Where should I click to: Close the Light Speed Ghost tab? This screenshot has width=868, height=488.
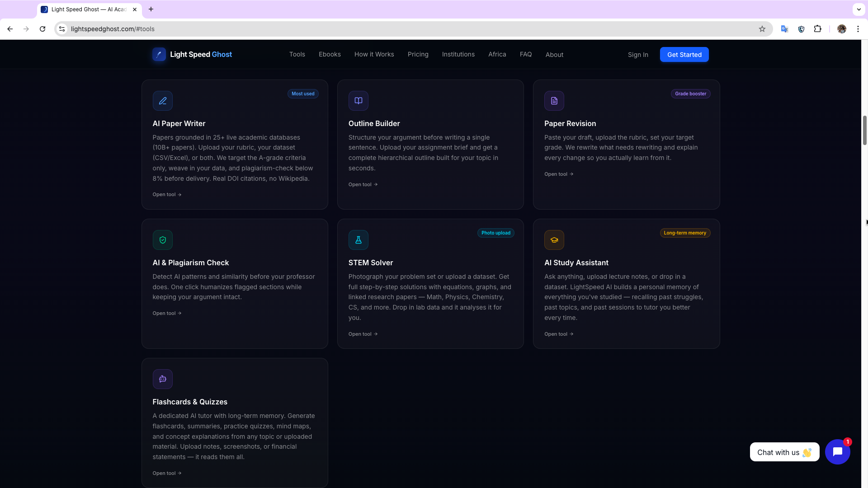pyautogui.click(x=135, y=9)
